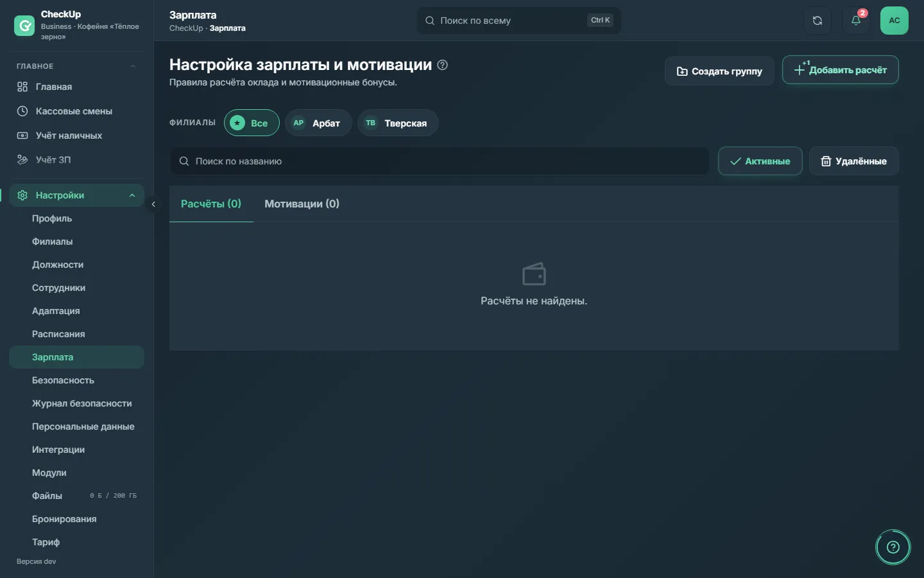Open Безопасность settings
Screen dimensions: 924x578
tap(76, 380)
